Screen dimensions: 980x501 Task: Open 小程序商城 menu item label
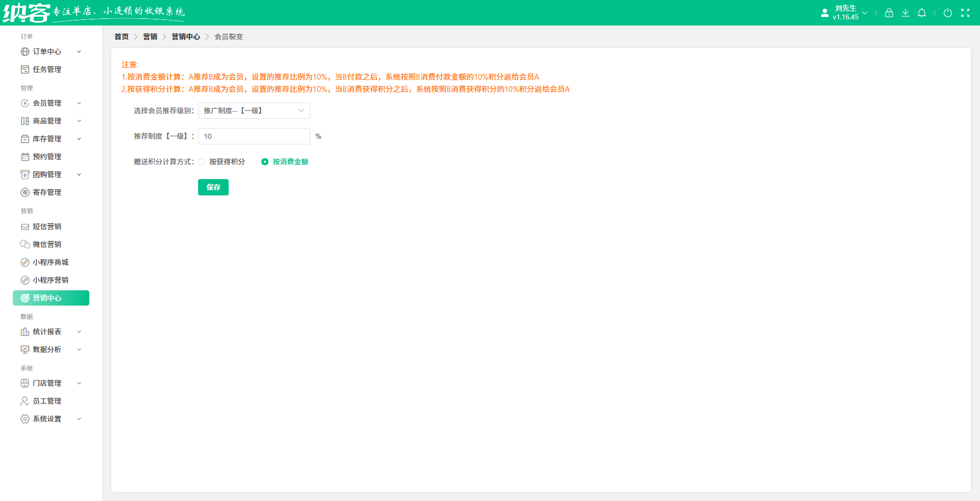51,262
